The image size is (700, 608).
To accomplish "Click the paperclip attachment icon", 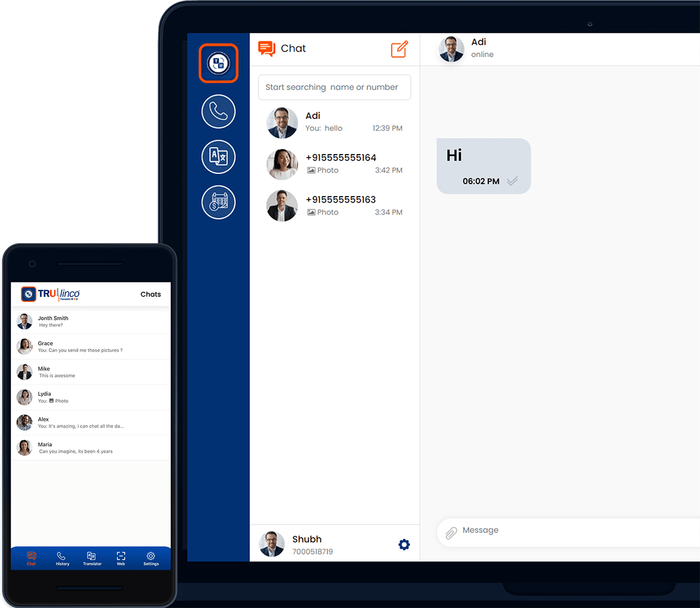I will [451, 533].
